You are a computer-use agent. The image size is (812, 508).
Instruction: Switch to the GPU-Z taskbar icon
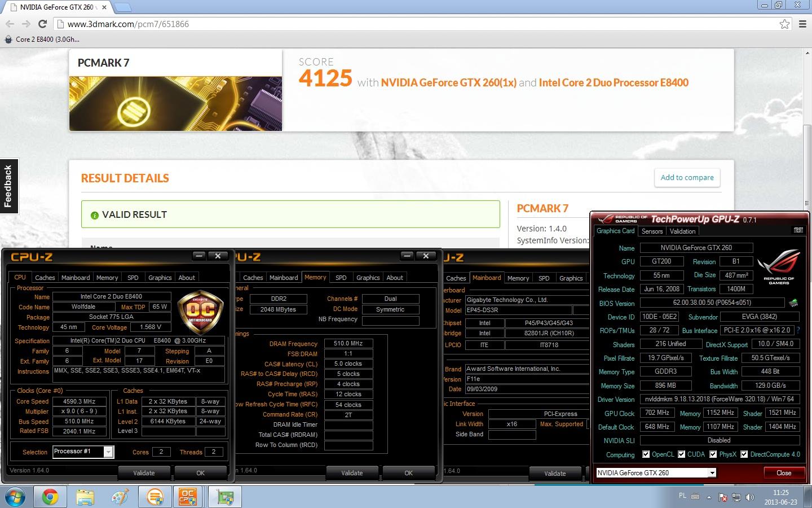pyautogui.click(x=226, y=497)
